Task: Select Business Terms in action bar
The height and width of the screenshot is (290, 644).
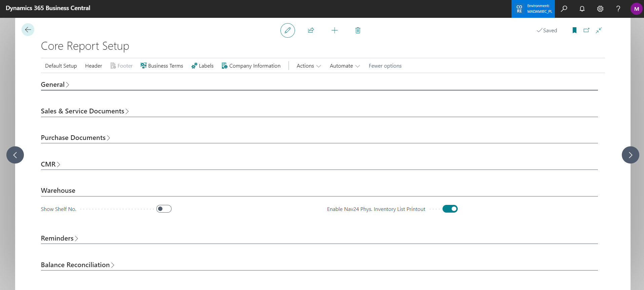Action: (x=162, y=66)
